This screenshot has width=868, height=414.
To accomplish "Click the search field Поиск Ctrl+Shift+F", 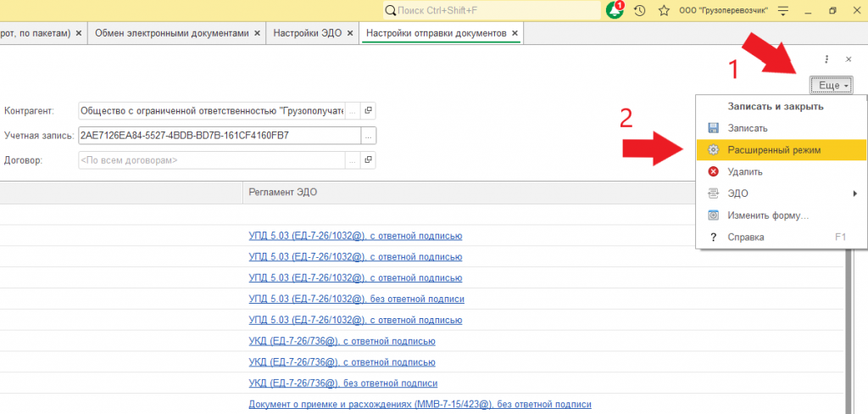I will (492, 10).
